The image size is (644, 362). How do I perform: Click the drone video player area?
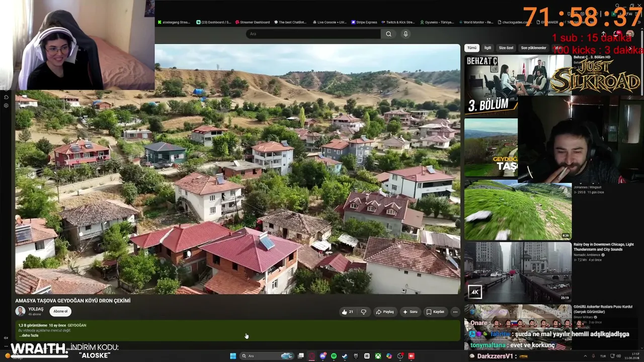(x=237, y=169)
